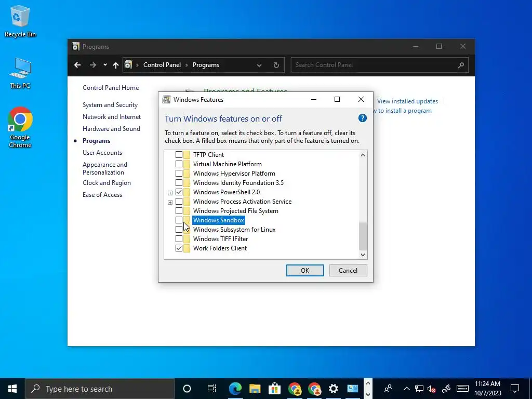Check the TFTP Client checkbox

[x=179, y=154]
